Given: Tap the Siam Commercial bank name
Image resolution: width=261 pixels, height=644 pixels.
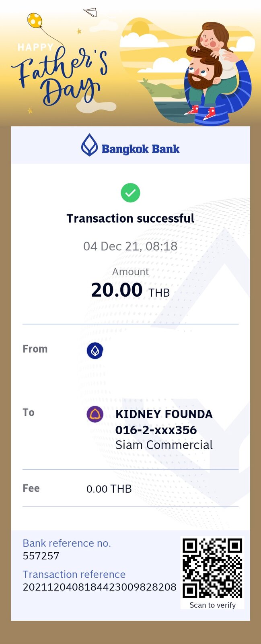Looking at the screenshot, I should coord(164,445).
